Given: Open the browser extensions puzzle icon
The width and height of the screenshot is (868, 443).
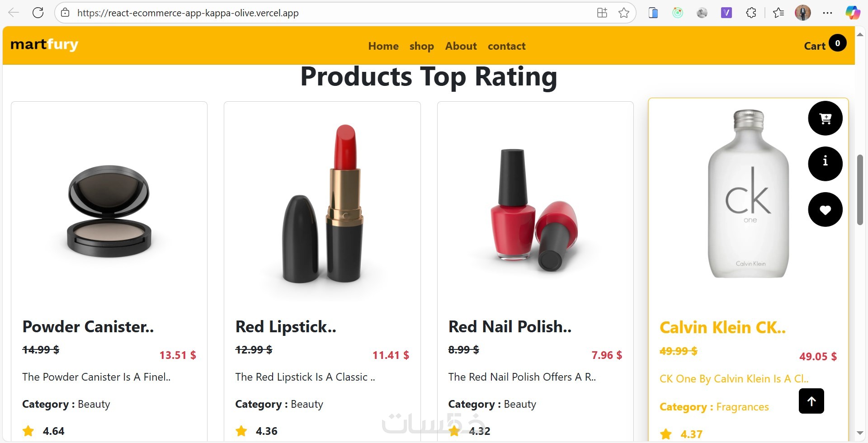Looking at the screenshot, I should [x=751, y=13].
